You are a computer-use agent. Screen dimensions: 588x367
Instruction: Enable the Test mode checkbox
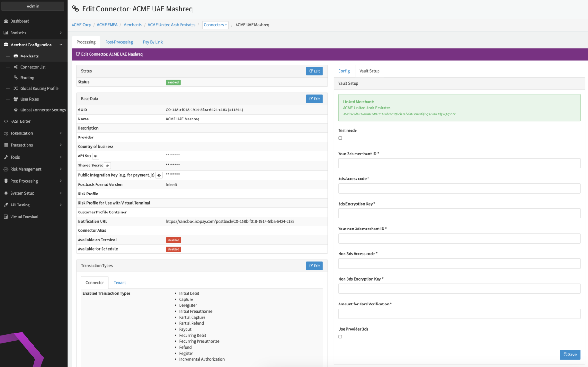[340, 138]
